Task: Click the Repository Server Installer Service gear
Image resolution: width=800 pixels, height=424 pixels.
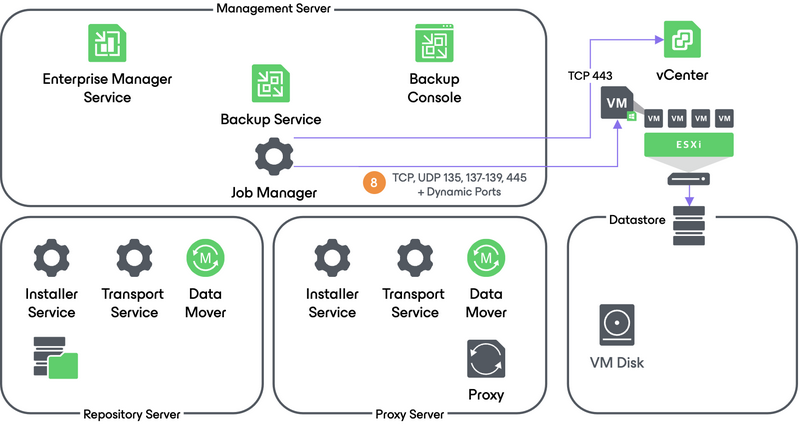Action: tap(52, 258)
